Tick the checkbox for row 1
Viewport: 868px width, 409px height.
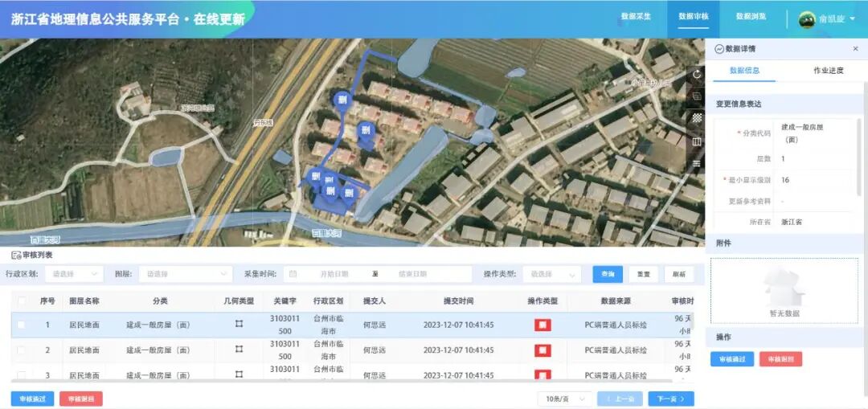pyautogui.click(x=22, y=325)
